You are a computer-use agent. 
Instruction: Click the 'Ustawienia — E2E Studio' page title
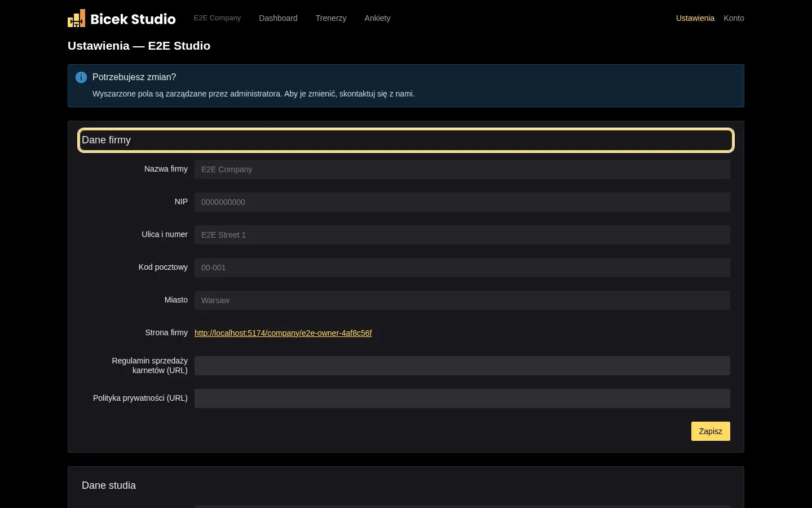[139, 46]
